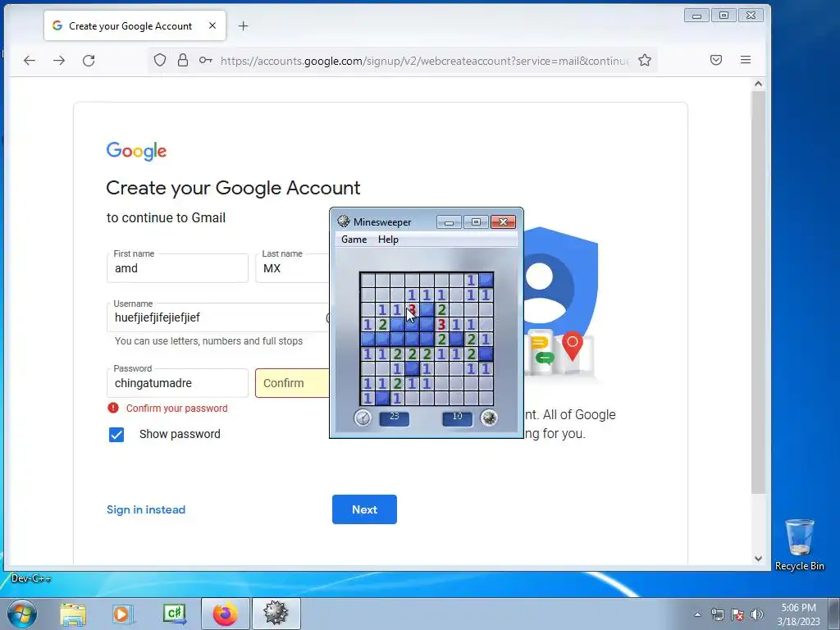Go back using Firefox back arrow
Viewport: 840px width, 630px height.
pyautogui.click(x=30, y=61)
